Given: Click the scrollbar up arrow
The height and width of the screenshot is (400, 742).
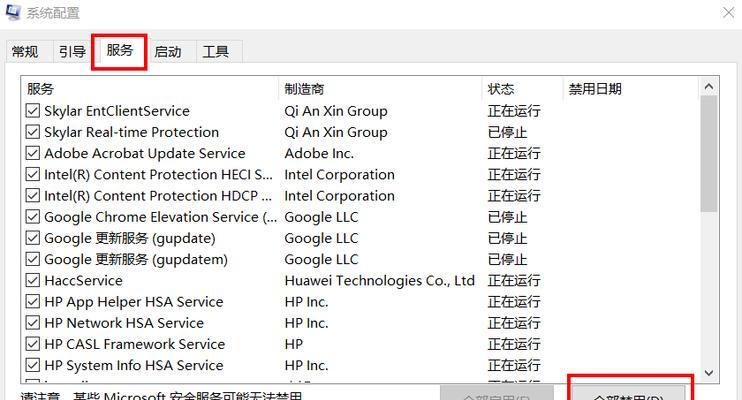Looking at the screenshot, I should tap(708, 87).
